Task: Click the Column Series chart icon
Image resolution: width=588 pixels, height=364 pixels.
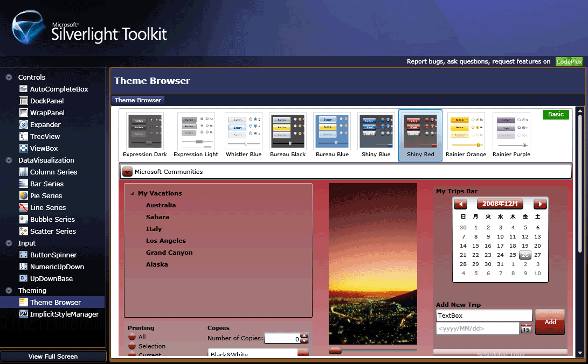Action: [23, 172]
